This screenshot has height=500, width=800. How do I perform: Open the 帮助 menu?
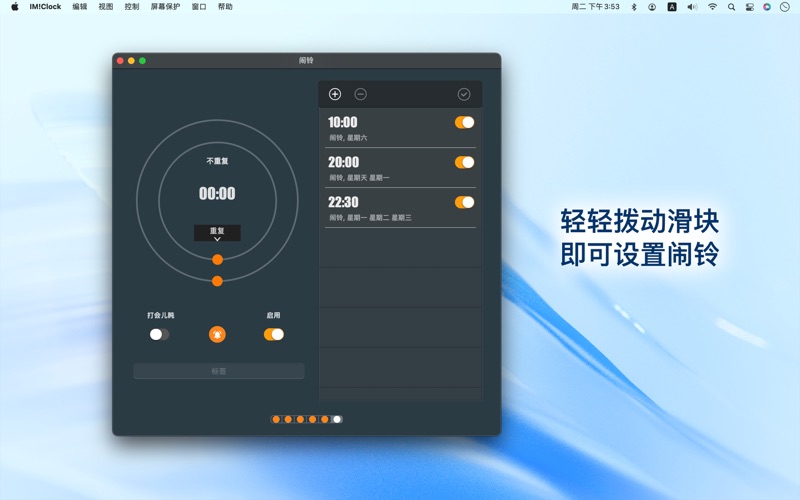click(x=225, y=7)
